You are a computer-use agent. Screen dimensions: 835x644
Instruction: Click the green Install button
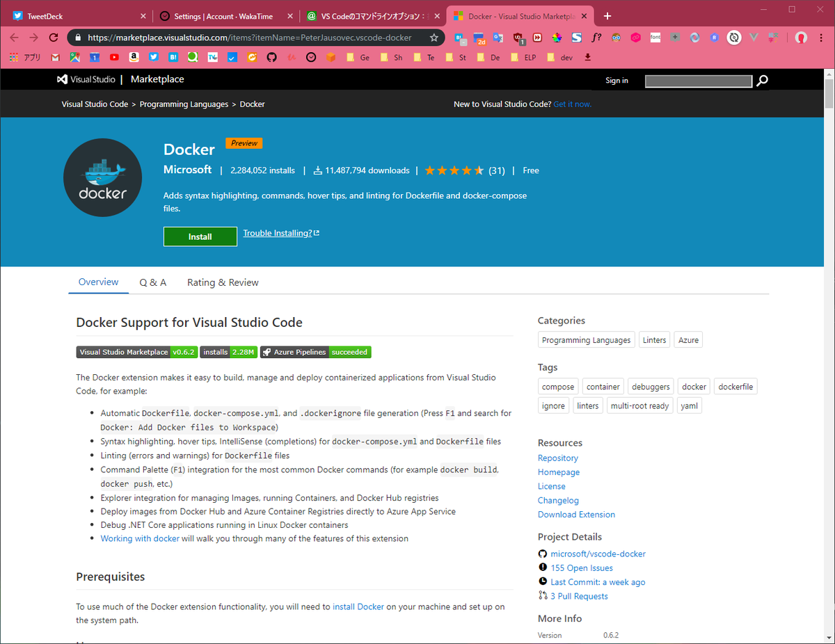pyautogui.click(x=200, y=236)
